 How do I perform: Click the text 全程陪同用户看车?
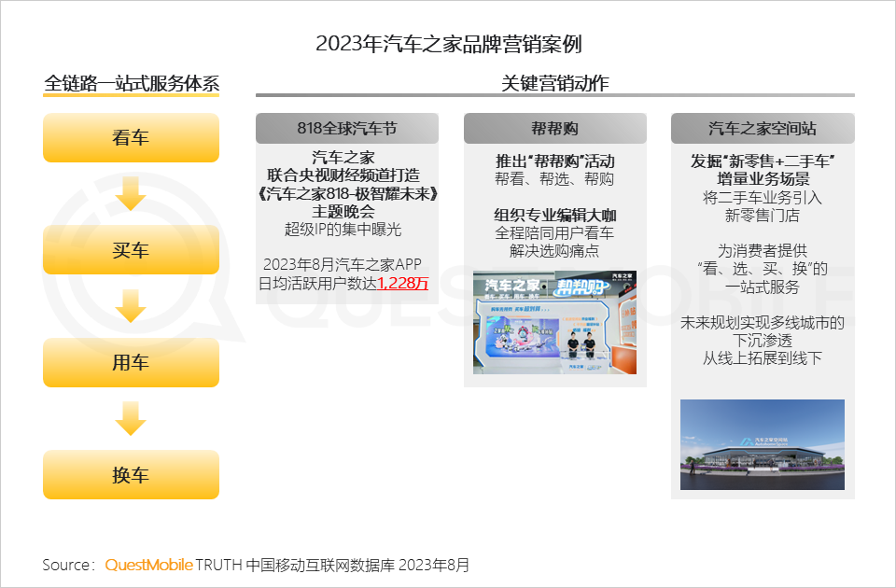[x=554, y=233]
